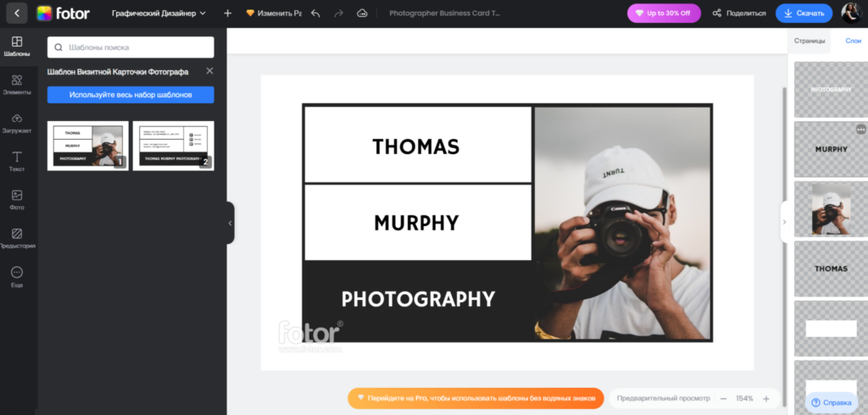This screenshot has height=415, width=868.
Task: Click Используйте весь набор шаблонов button
Action: (x=131, y=95)
